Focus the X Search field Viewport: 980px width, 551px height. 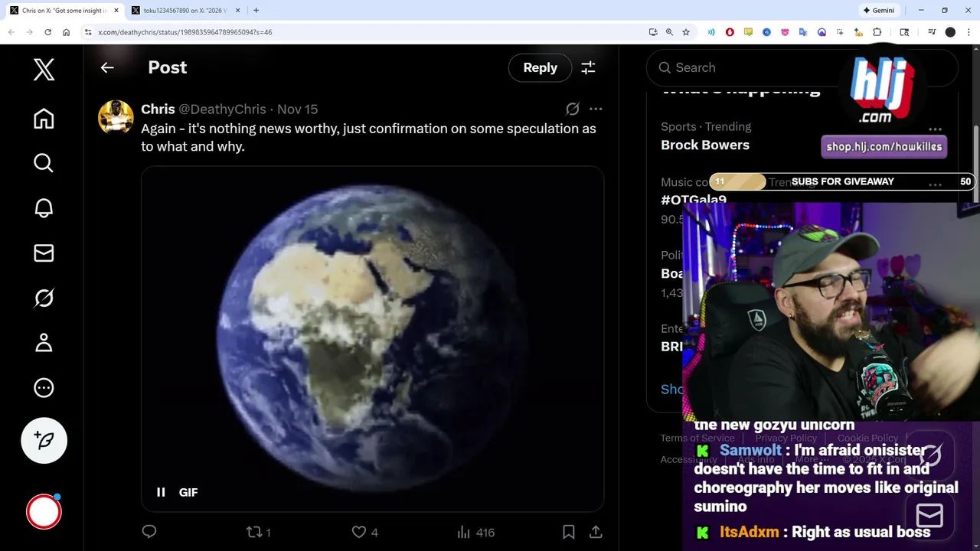pos(802,67)
